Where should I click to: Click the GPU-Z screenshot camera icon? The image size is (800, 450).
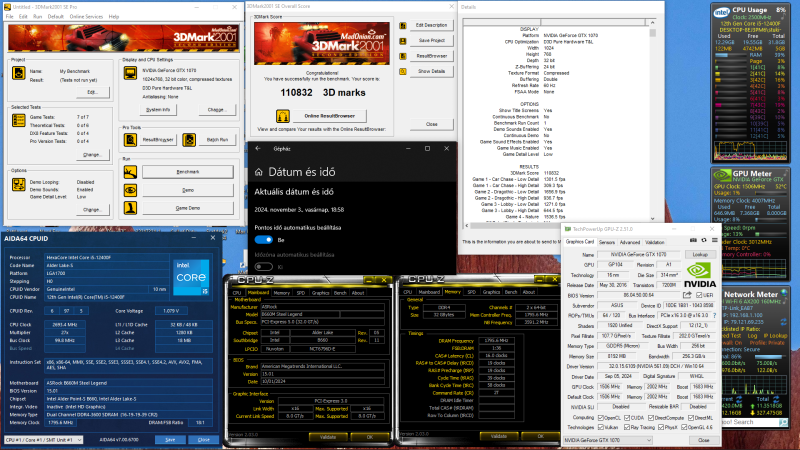point(693,240)
